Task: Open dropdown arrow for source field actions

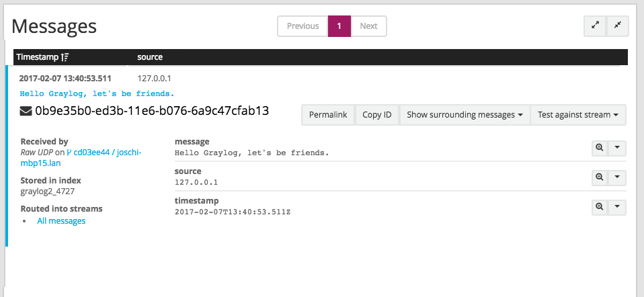Action: [617, 177]
